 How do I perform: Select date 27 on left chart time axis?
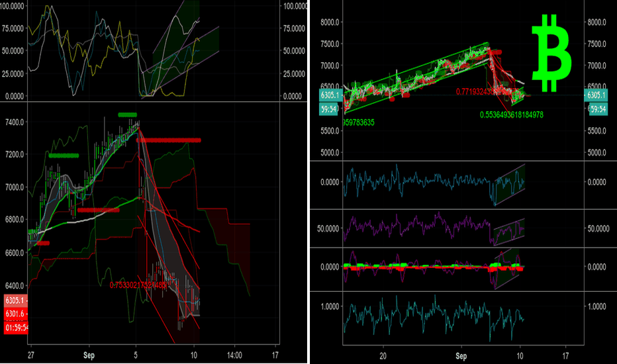coord(30,355)
